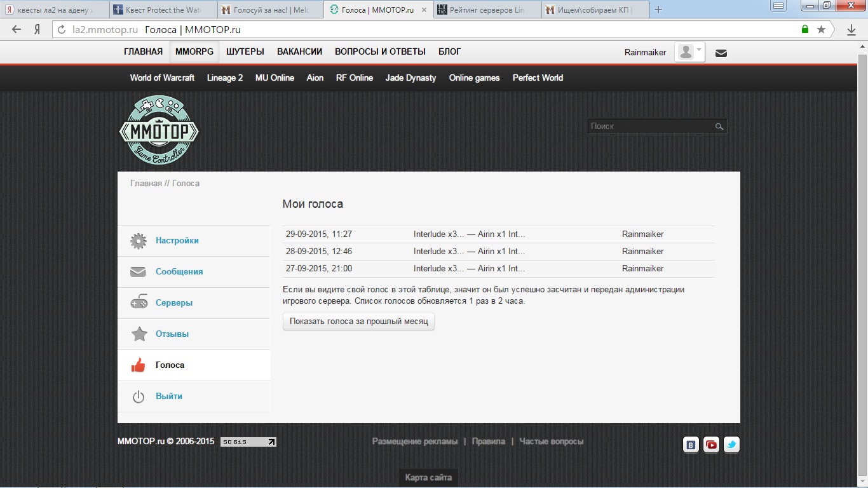Open the user avatar dropdown
The image size is (868, 488).
tap(690, 52)
